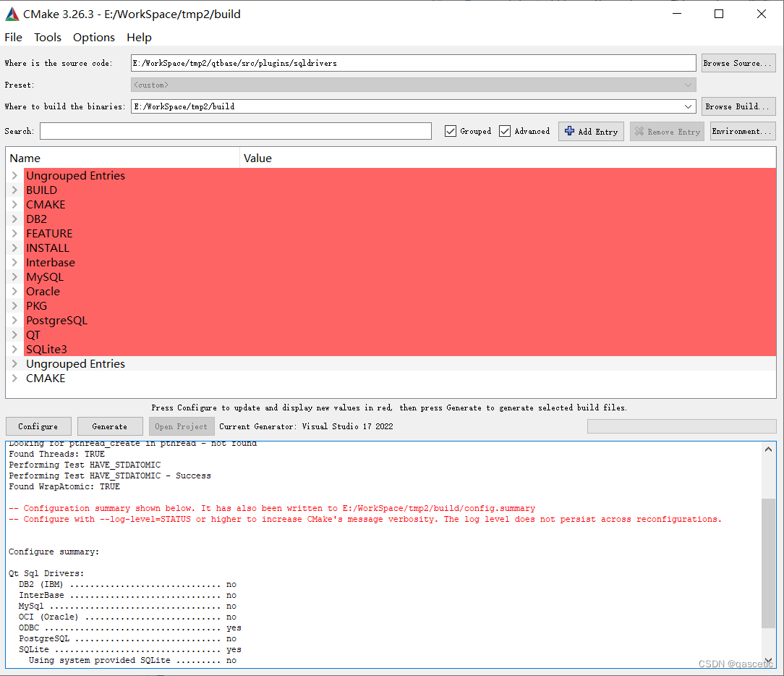
Task: Expand the SQLite3 group
Action: coord(14,350)
